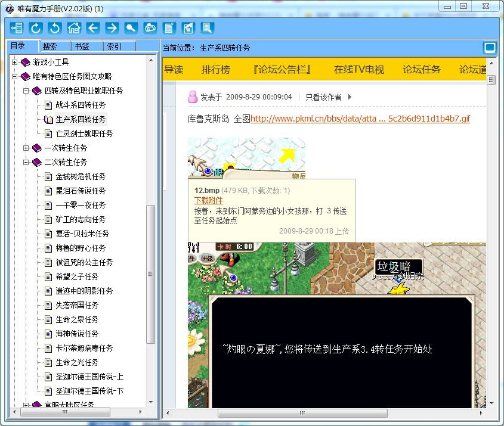Collapse the 二次转生任务 tree node
This screenshot has height=426, width=504.
26,162
